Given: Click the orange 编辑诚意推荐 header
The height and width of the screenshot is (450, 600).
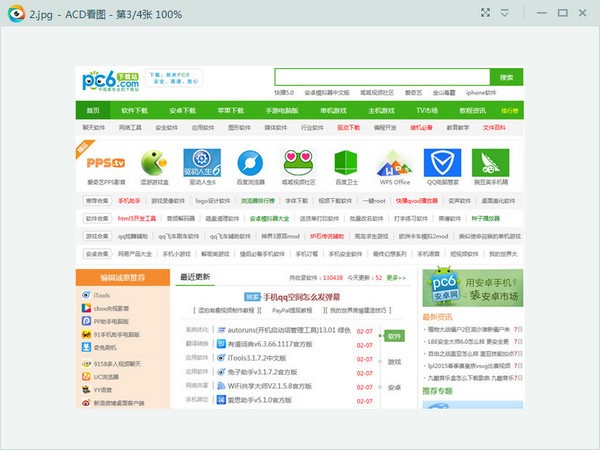Looking at the screenshot, I should point(123,277).
